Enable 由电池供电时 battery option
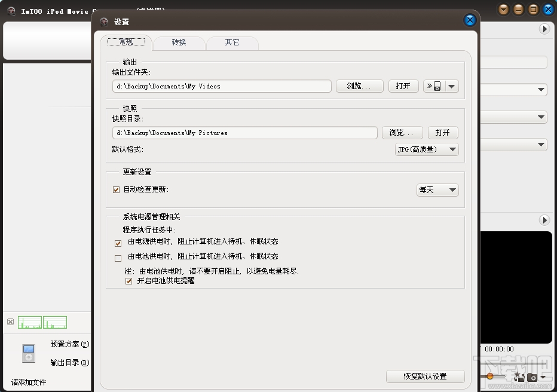The width and height of the screenshot is (557, 392). coord(118,256)
